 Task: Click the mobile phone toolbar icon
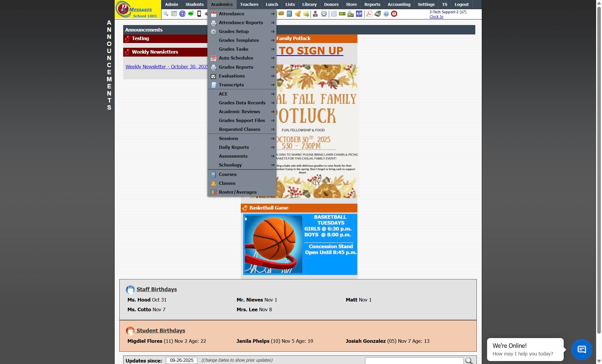tap(199, 14)
